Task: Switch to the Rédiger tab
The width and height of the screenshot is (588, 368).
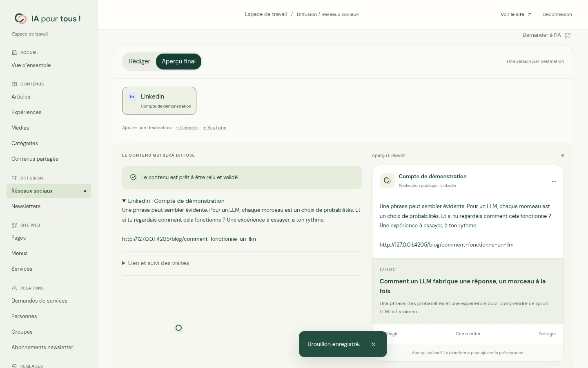Action: coord(139,61)
